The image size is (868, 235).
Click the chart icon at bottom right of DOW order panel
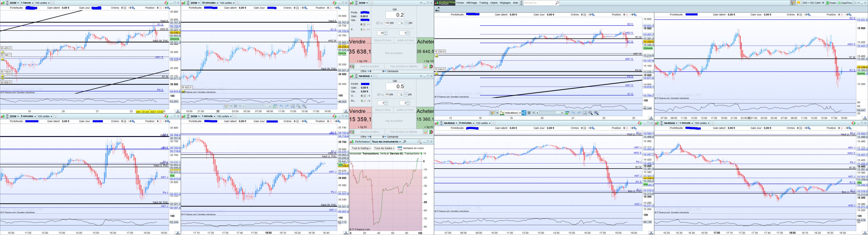pos(426,66)
